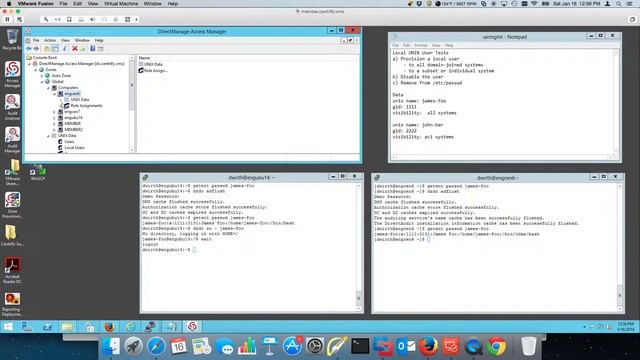Open the File menu in Access Manager
Image resolution: width=640 pixels, height=360 pixels.
pyautogui.click(x=36, y=40)
